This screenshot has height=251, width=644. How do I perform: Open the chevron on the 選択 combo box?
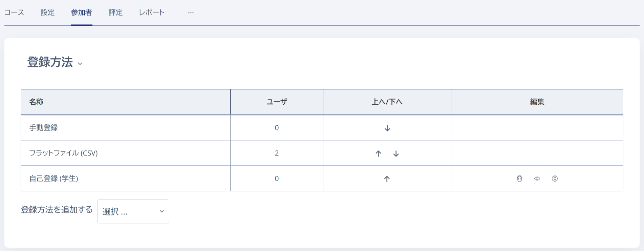162,211
